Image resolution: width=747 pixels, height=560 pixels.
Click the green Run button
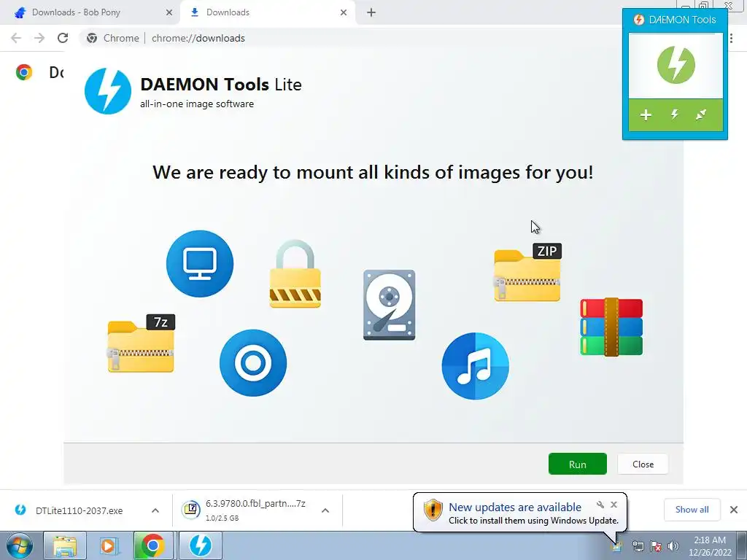(x=578, y=464)
